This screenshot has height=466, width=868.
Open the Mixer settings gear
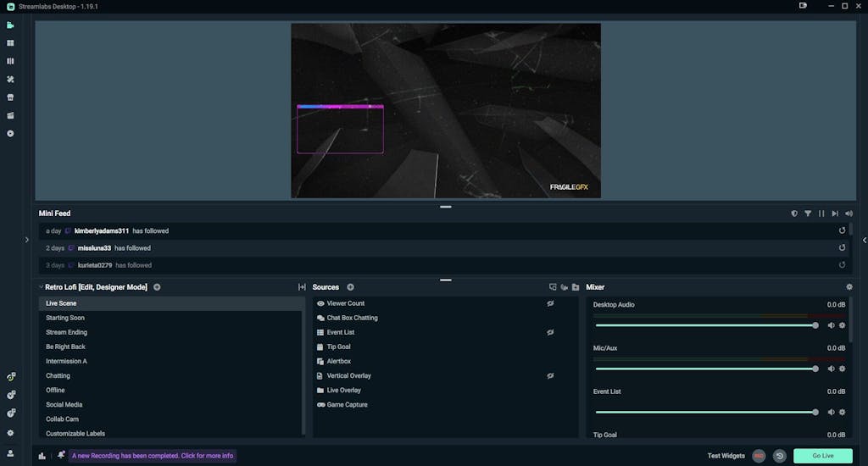pos(849,287)
